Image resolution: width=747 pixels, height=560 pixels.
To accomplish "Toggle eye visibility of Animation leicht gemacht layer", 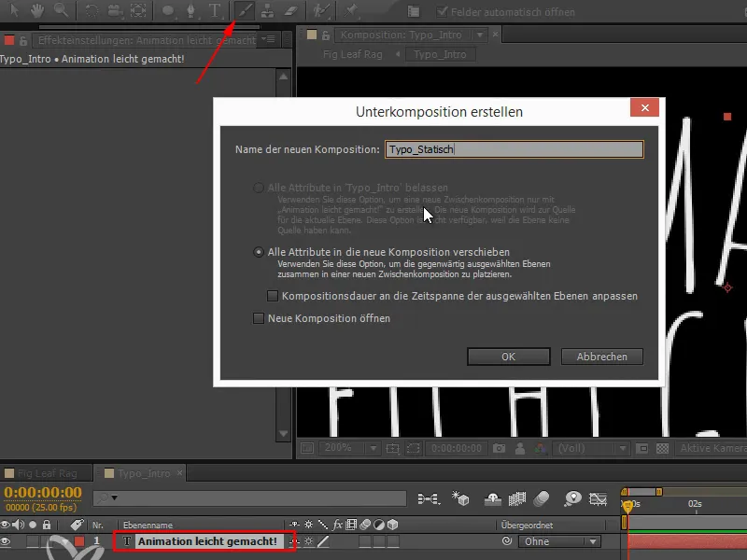I will [x=6, y=541].
